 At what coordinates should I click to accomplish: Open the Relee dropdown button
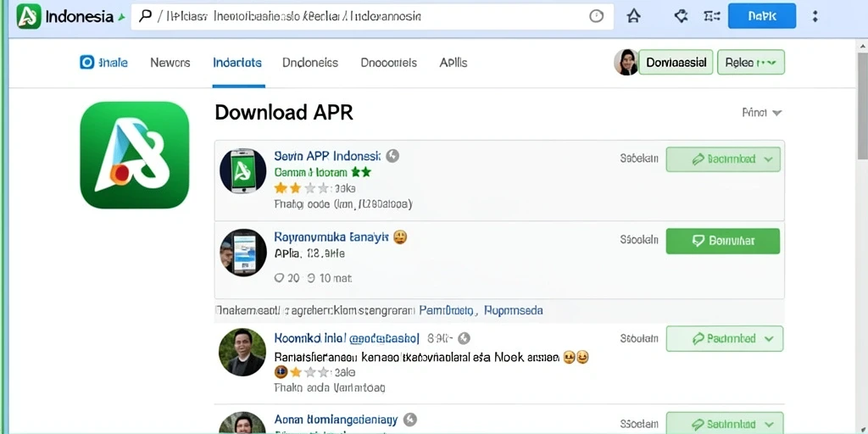point(751,62)
